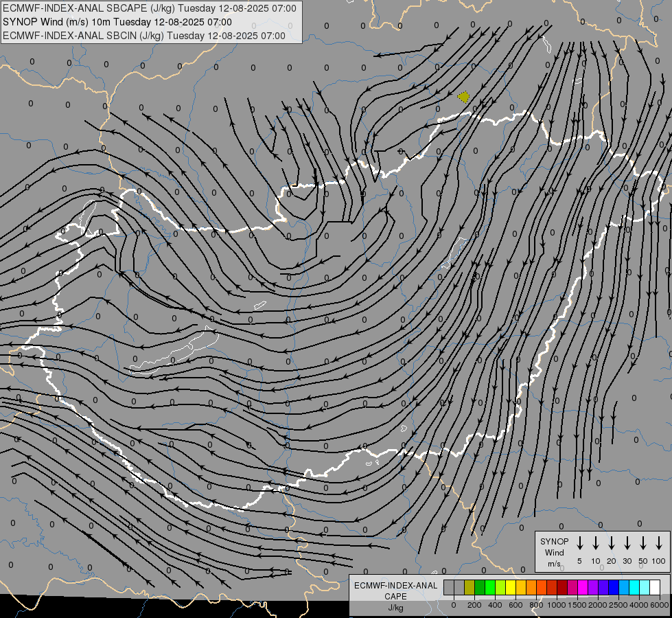The width and height of the screenshot is (672, 618).
Task: Click the olive-yellow CAPE polygon on the map
Action: point(463,97)
